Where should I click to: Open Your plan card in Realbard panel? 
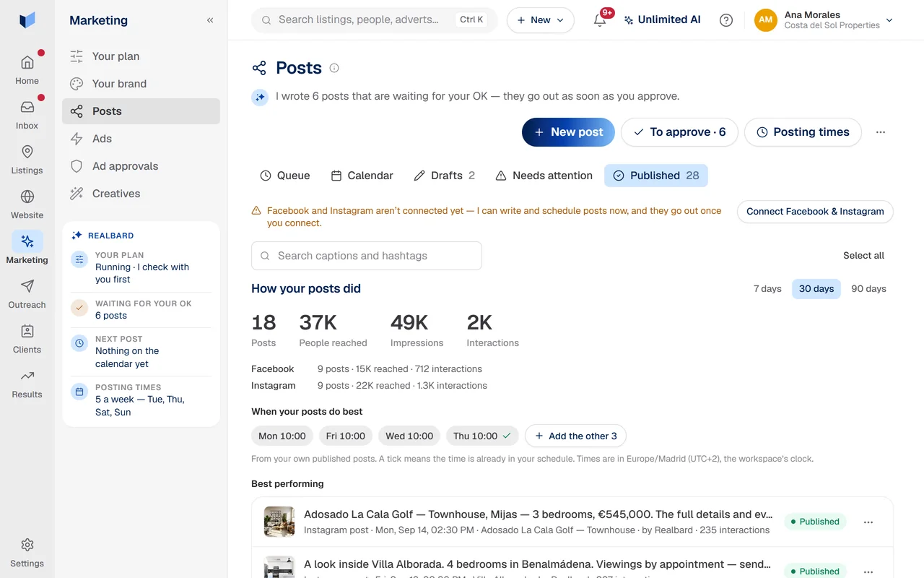pyautogui.click(x=141, y=267)
